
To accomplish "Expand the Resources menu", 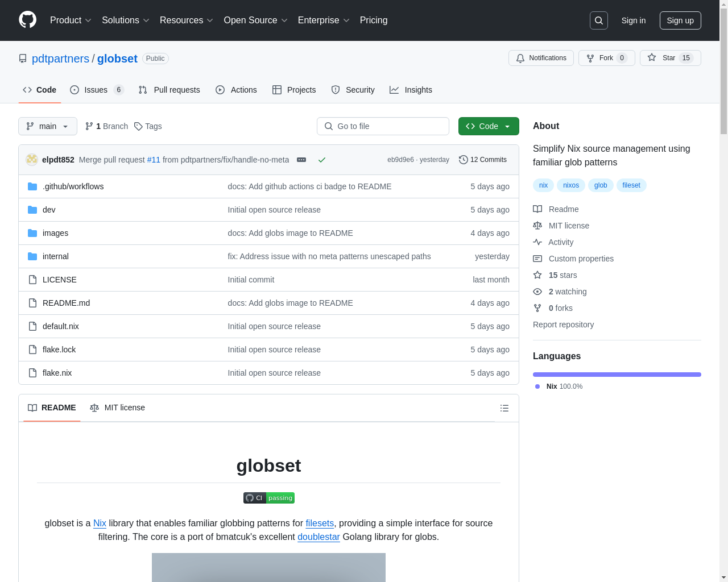I will click(187, 20).
